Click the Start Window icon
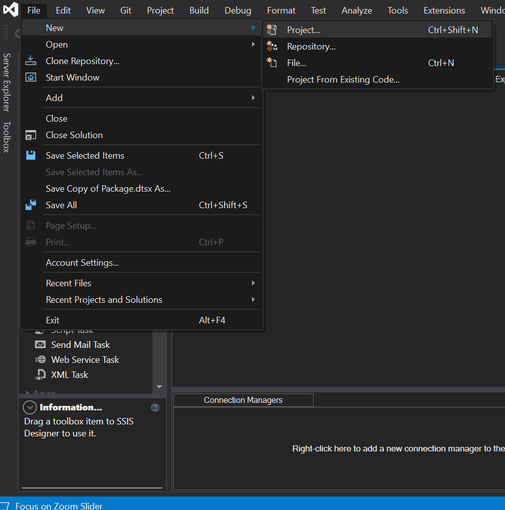 pyautogui.click(x=31, y=77)
